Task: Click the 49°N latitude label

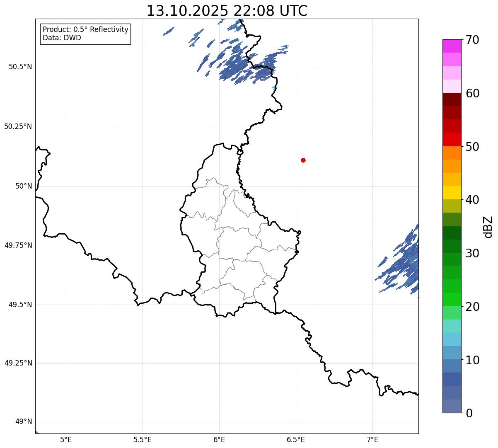Action: click(24, 422)
